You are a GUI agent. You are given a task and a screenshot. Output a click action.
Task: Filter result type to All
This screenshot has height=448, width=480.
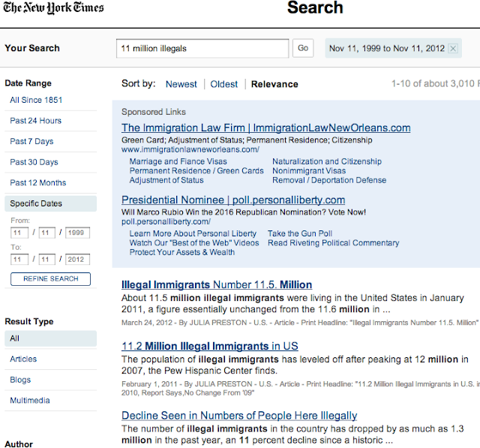50,338
